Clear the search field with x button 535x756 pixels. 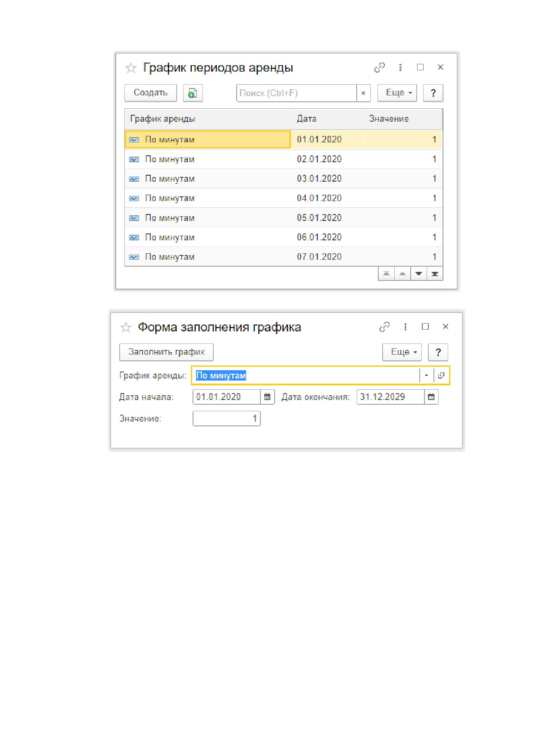(364, 93)
